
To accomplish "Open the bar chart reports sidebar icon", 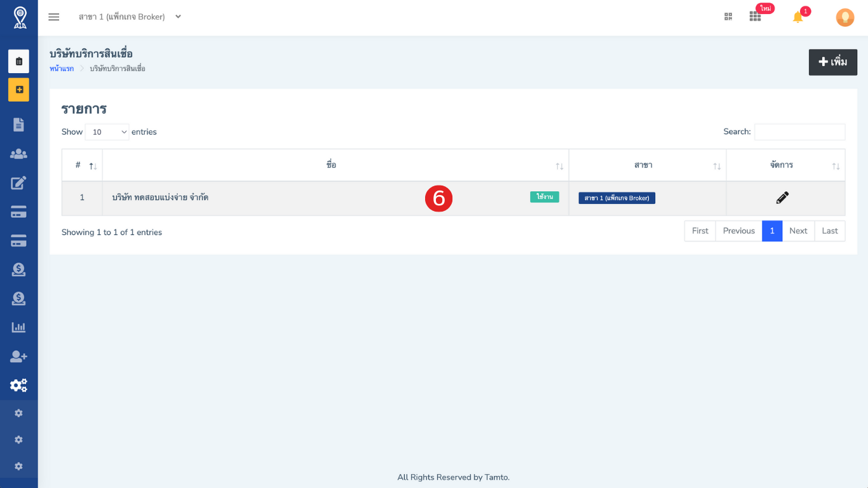I will coord(18,327).
